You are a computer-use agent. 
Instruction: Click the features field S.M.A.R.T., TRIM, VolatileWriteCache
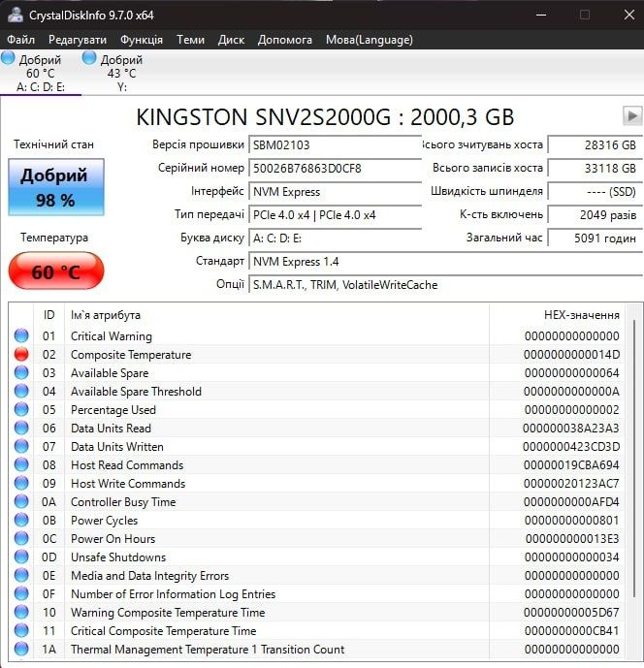coord(445,285)
